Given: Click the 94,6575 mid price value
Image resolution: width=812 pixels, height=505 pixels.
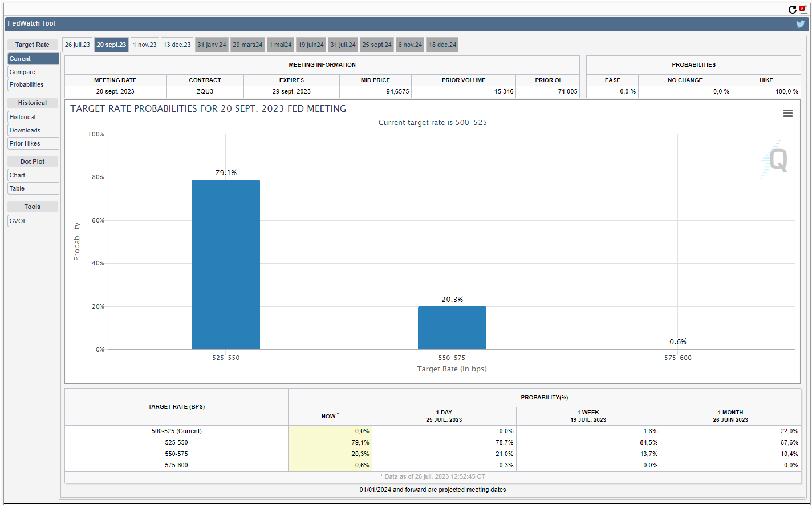Looking at the screenshot, I should [397, 91].
